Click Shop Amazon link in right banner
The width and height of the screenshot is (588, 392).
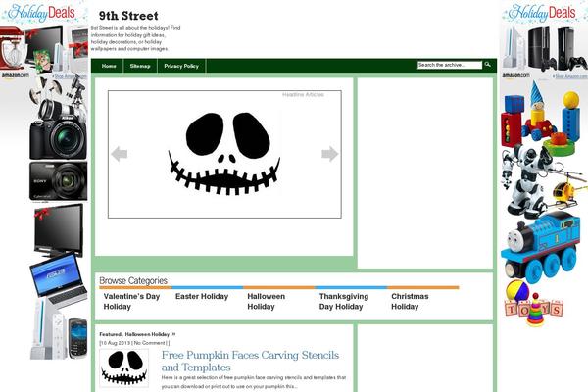pyautogui.click(x=571, y=76)
